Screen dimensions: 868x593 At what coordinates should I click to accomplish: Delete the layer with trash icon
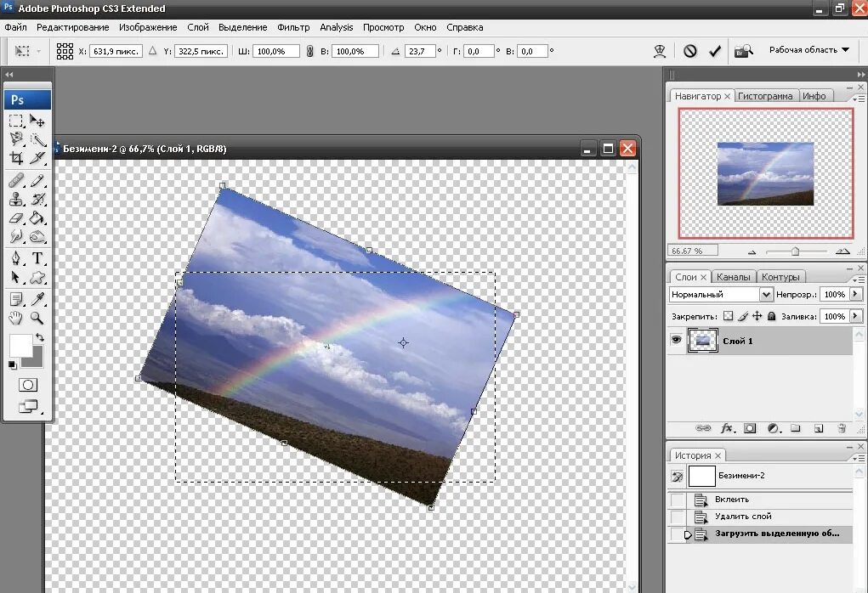click(842, 428)
